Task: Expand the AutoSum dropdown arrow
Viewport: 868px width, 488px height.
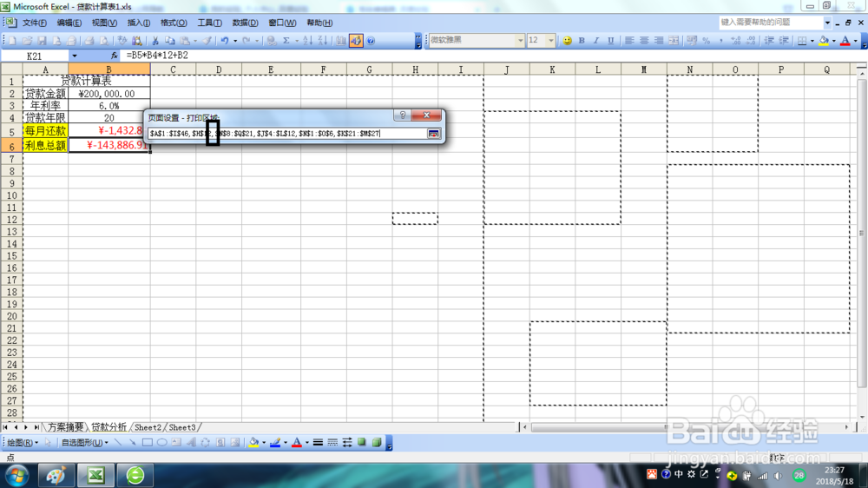Action: [x=297, y=41]
